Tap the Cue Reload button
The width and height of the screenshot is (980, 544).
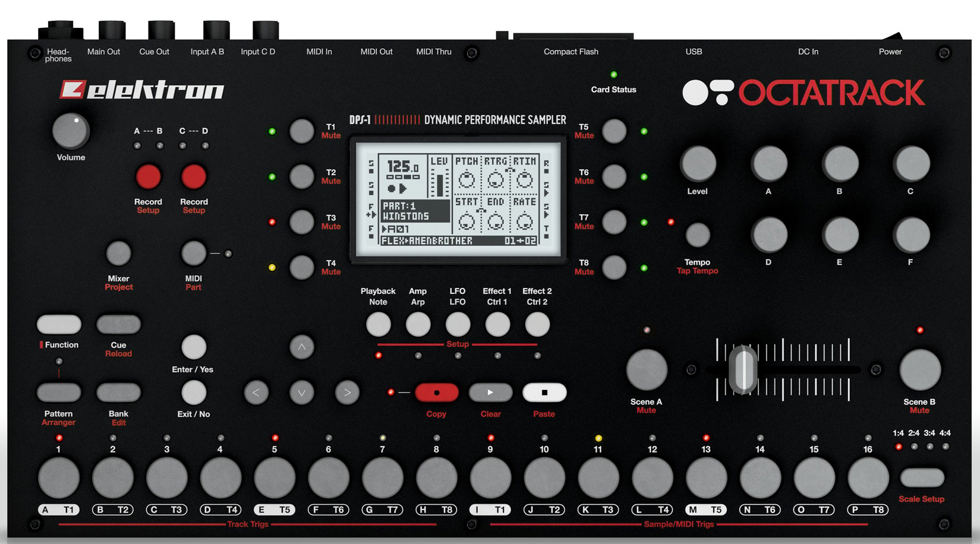[x=118, y=325]
